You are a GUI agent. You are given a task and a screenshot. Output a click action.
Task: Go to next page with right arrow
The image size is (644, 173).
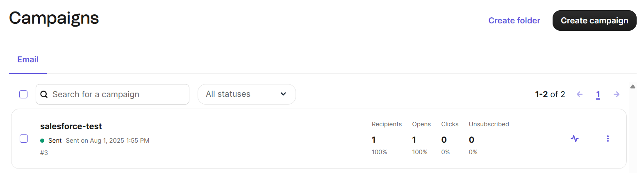pyautogui.click(x=616, y=94)
